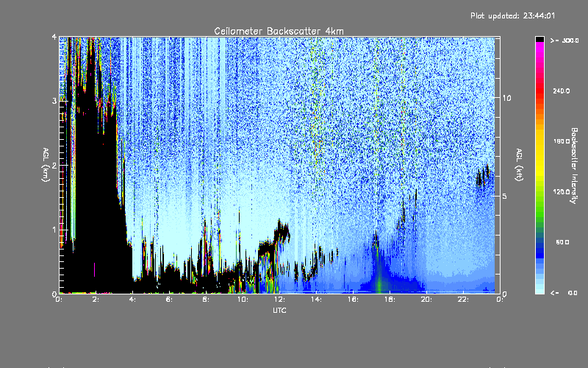Click the 12: hour tick label
The image size is (588, 368).
coord(279,300)
